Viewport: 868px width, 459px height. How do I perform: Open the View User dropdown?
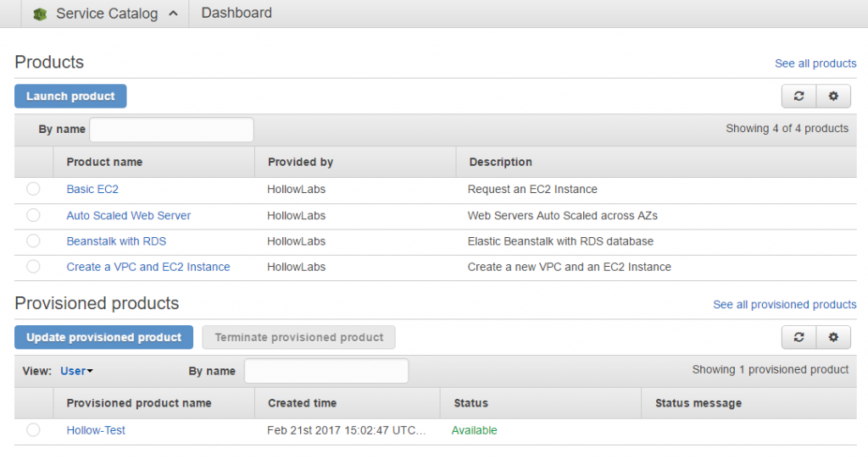[76, 371]
